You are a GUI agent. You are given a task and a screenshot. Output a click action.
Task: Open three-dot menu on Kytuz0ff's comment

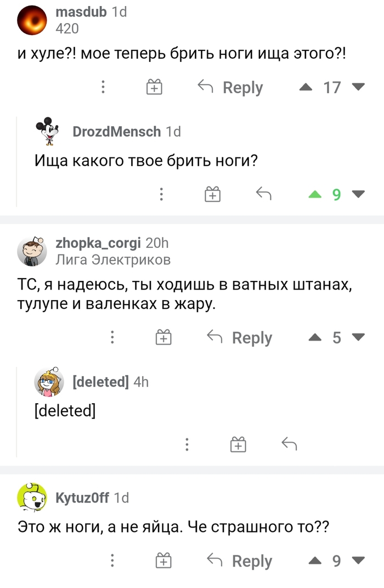pyautogui.click(x=112, y=561)
